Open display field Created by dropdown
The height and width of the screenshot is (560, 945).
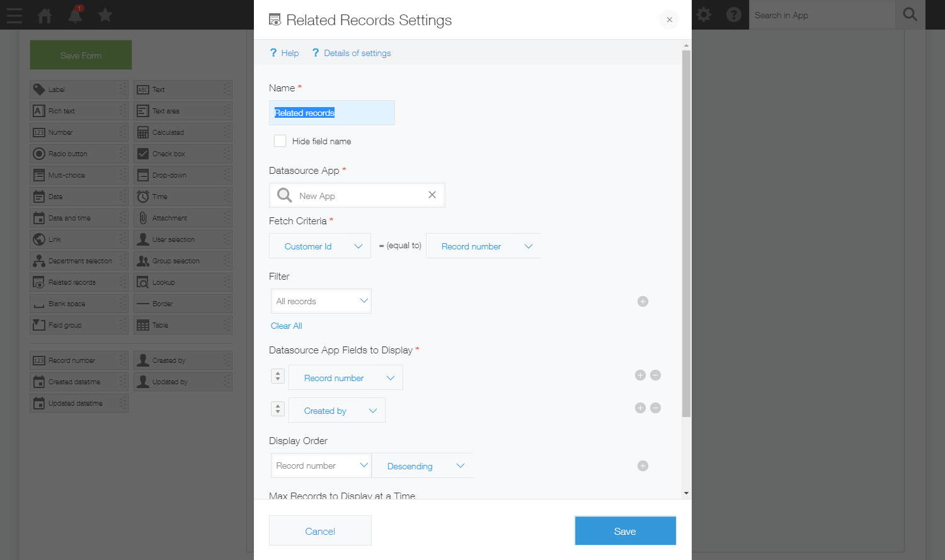click(337, 411)
